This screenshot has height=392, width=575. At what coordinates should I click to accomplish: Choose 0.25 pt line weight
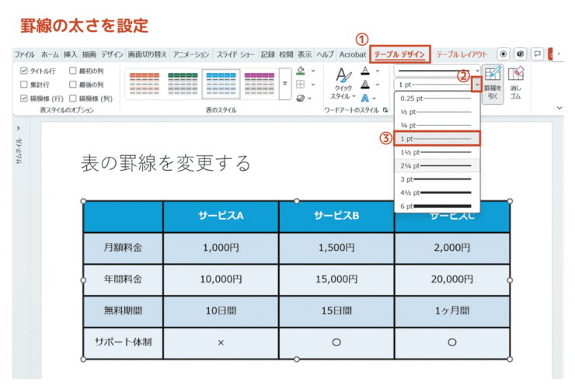click(437, 99)
